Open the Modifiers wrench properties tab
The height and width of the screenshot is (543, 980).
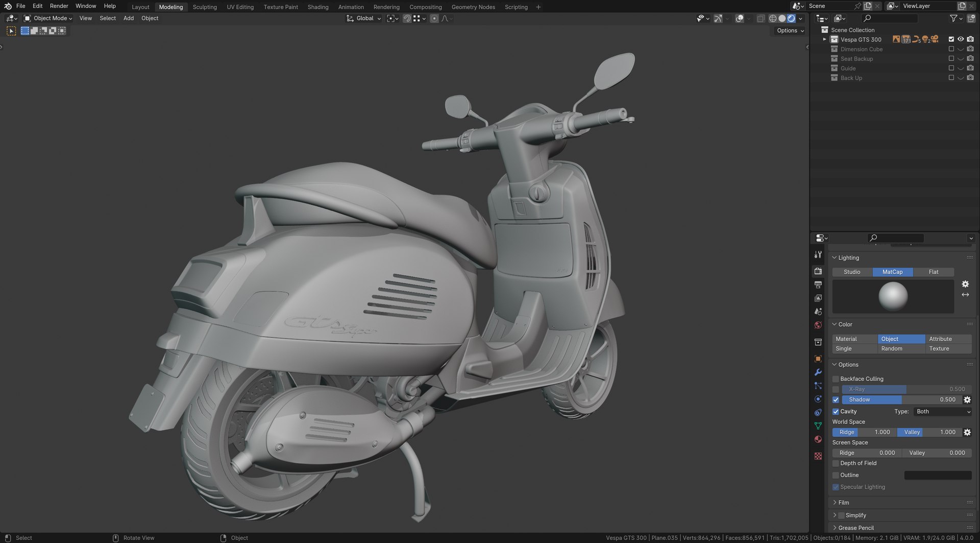[818, 372]
